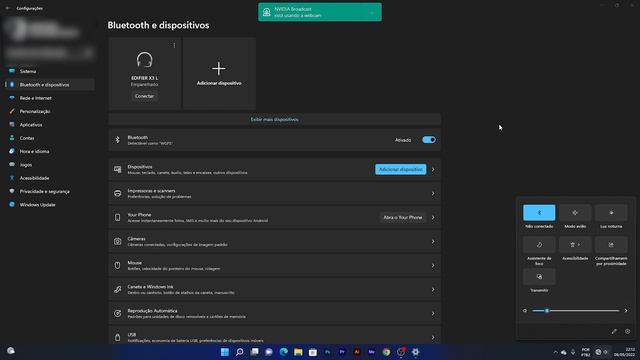Click the Mouse row icon
This screenshot has width=640, height=360.
[x=118, y=266]
